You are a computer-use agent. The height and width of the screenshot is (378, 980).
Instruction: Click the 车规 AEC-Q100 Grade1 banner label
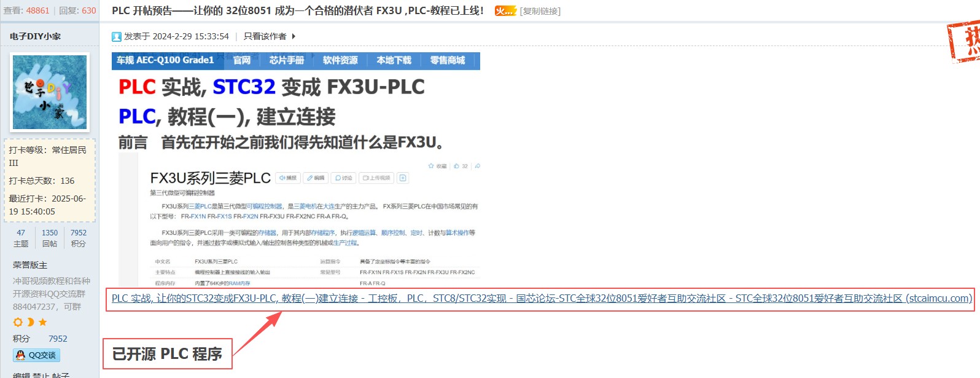pyautogui.click(x=165, y=60)
